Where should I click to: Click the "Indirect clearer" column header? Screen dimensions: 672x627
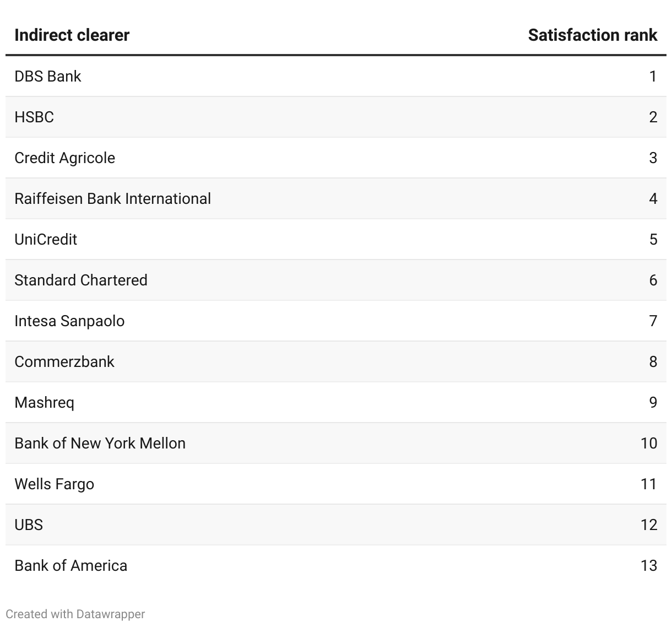click(x=72, y=35)
